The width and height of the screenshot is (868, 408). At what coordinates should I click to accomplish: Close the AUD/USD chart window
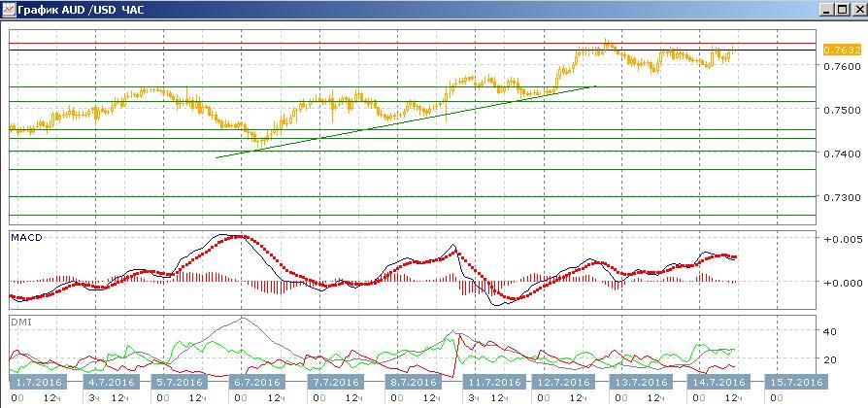(857, 10)
